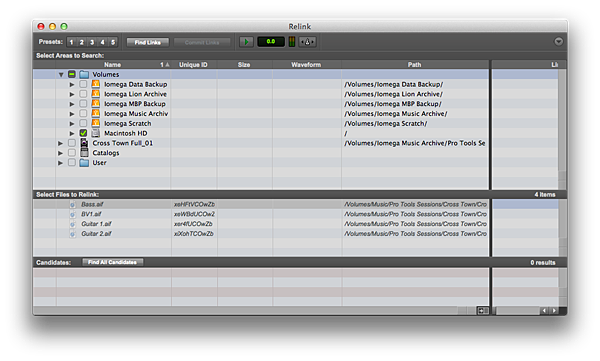600x361 pixels.
Task: Click the Macintosh HD disk icon
Action: [96, 133]
